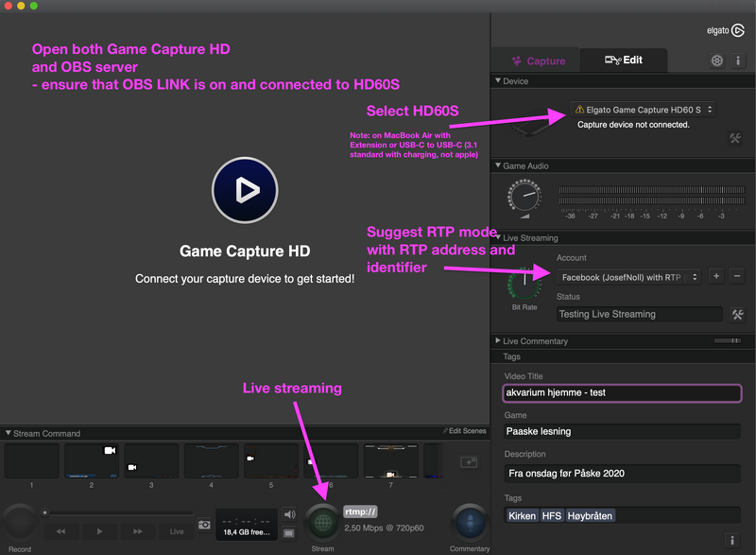Click the timeline scrubber handle
Image resolution: width=756 pixels, height=555 pixels.
[x=44, y=512]
